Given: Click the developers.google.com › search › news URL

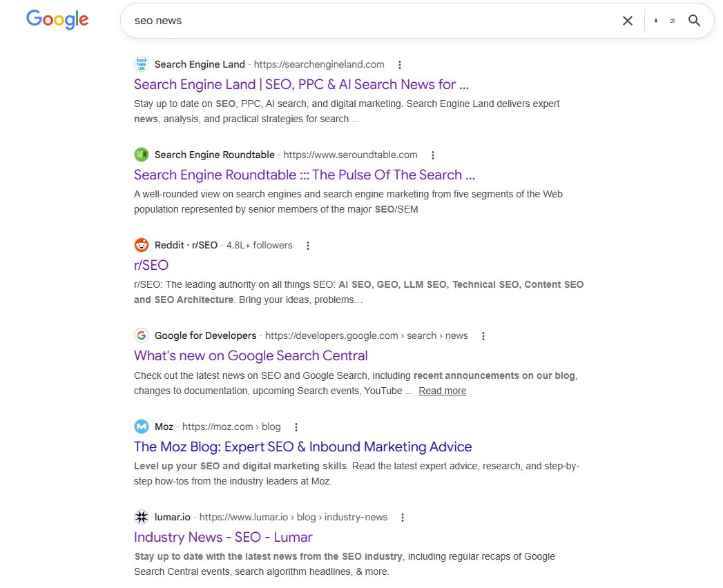Looking at the screenshot, I should point(366,335).
